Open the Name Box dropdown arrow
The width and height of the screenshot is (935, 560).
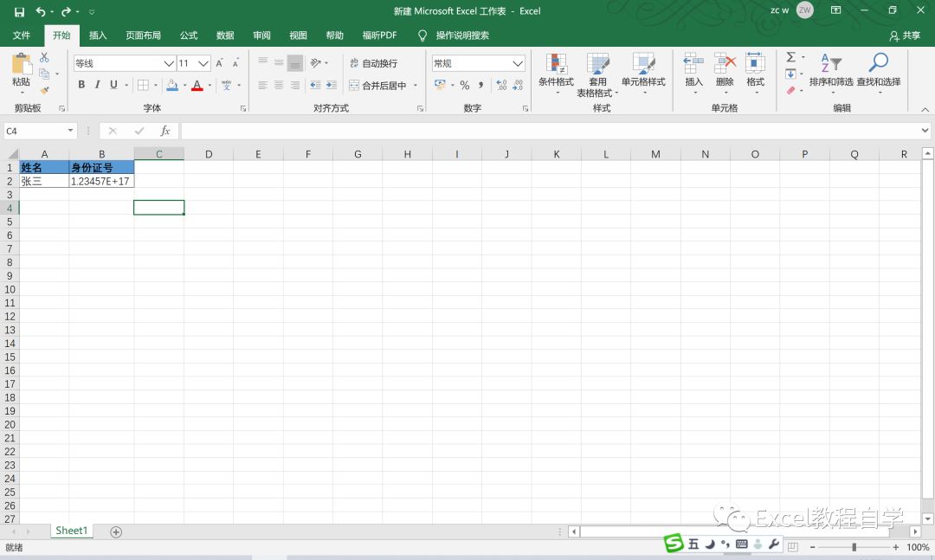tap(70, 131)
